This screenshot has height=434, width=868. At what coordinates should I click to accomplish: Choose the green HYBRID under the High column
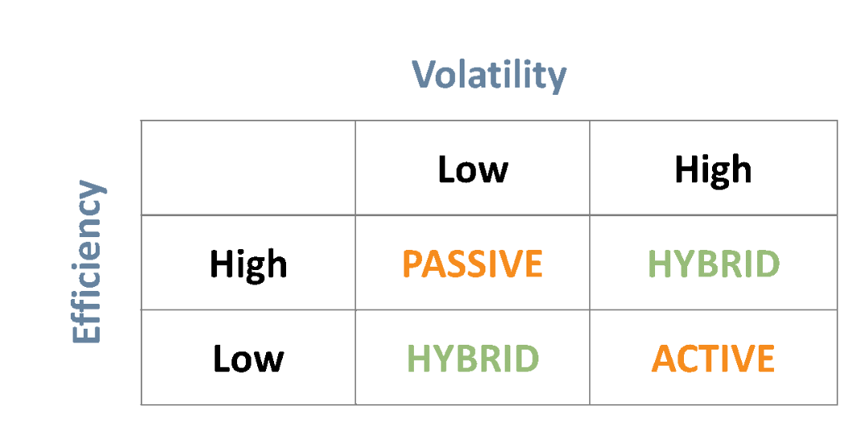click(x=713, y=264)
